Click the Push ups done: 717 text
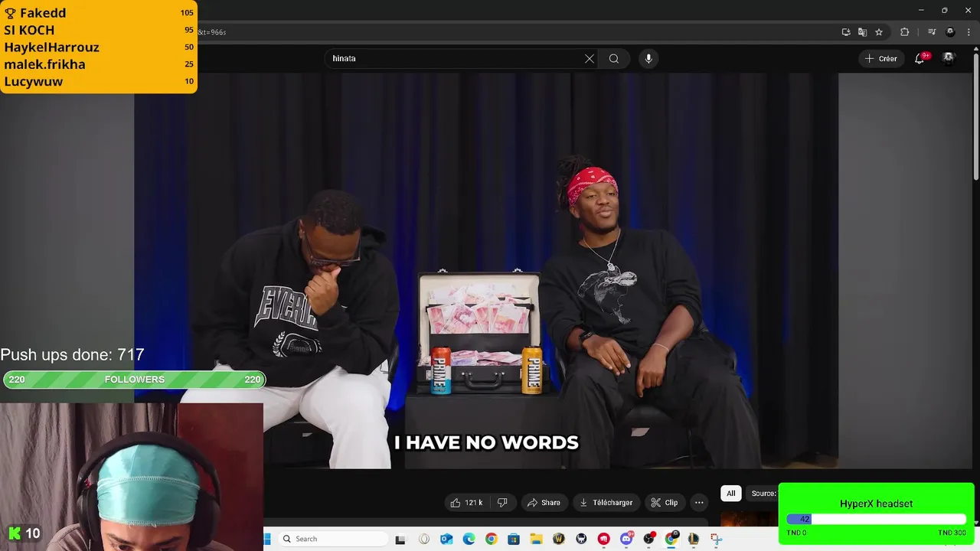 (x=72, y=355)
